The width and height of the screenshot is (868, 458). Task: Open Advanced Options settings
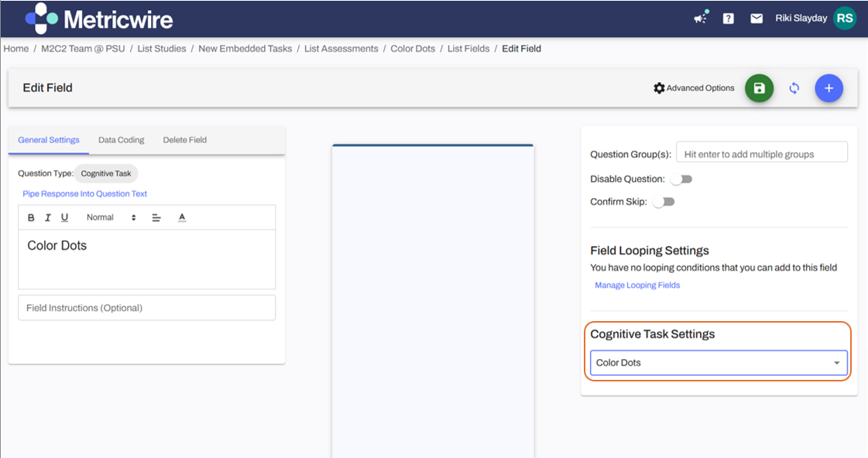coord(694,88)
